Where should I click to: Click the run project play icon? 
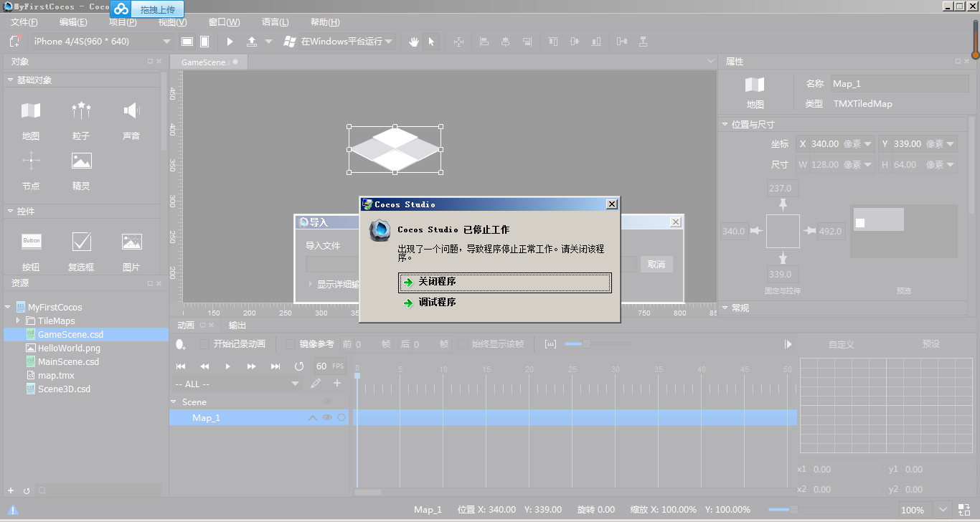(x=230, y=42)
